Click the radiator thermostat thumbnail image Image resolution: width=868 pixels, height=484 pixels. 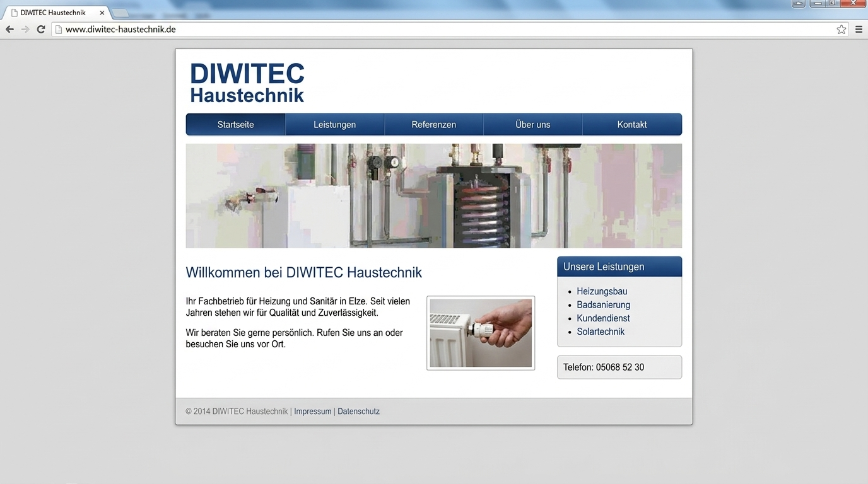[x=481, y=333]
